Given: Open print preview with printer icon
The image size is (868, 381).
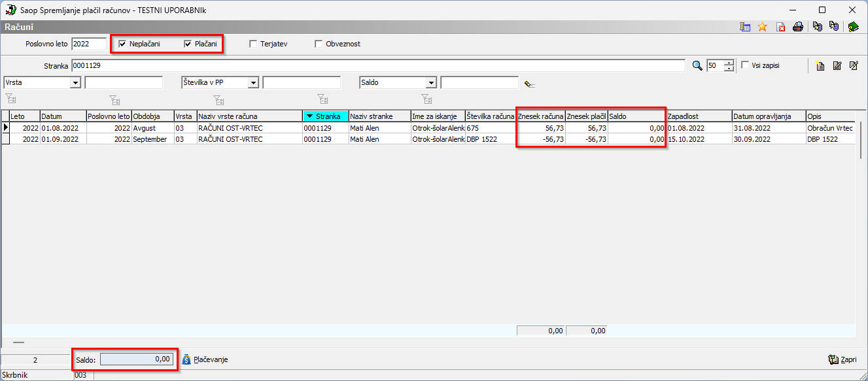Looking at the screenshot, I should click(x=798, y=27).
